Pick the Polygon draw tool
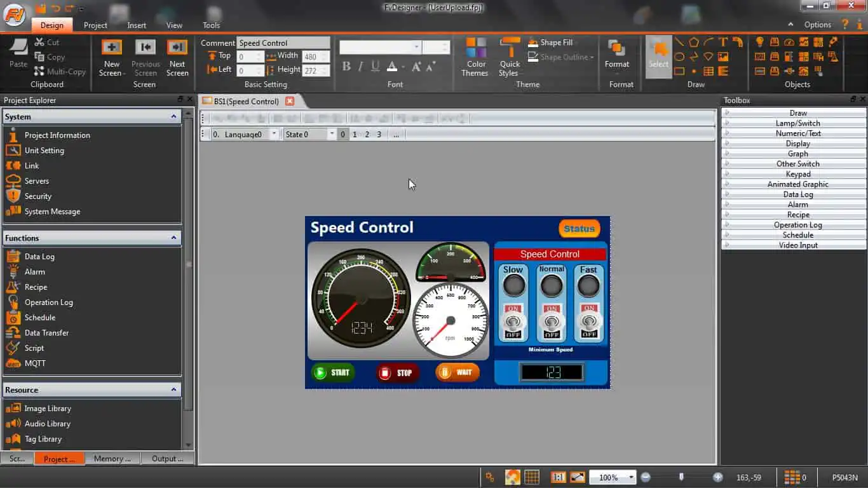Screen dimensions: 868x488 [x=694, y=42]
